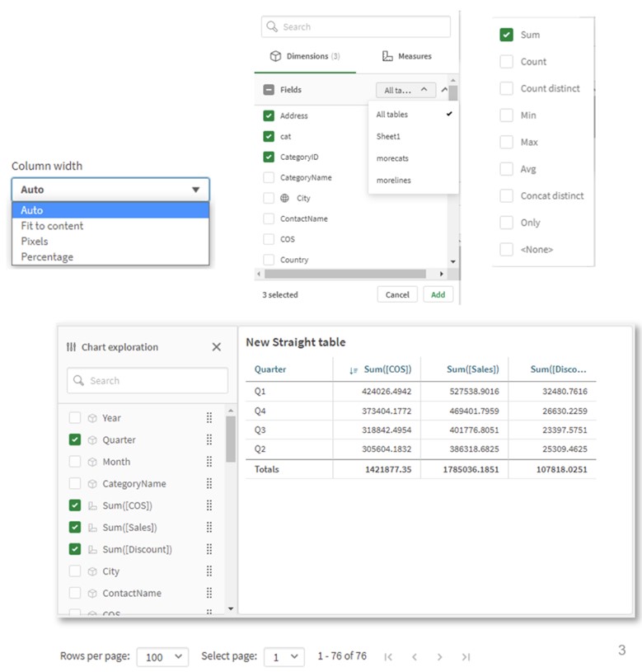Click the drag handle next to Year
The height and width of the screenshot is (672, 642).
209,418
